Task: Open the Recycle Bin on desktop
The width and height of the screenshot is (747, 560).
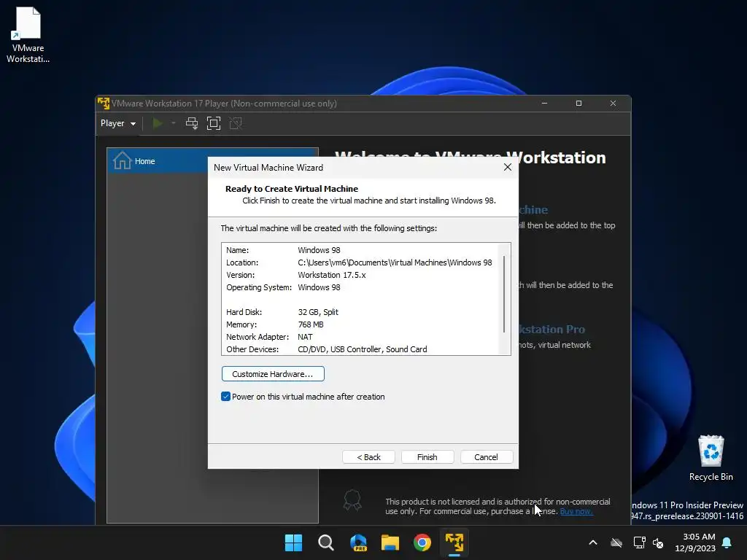Action: (711, 458)
